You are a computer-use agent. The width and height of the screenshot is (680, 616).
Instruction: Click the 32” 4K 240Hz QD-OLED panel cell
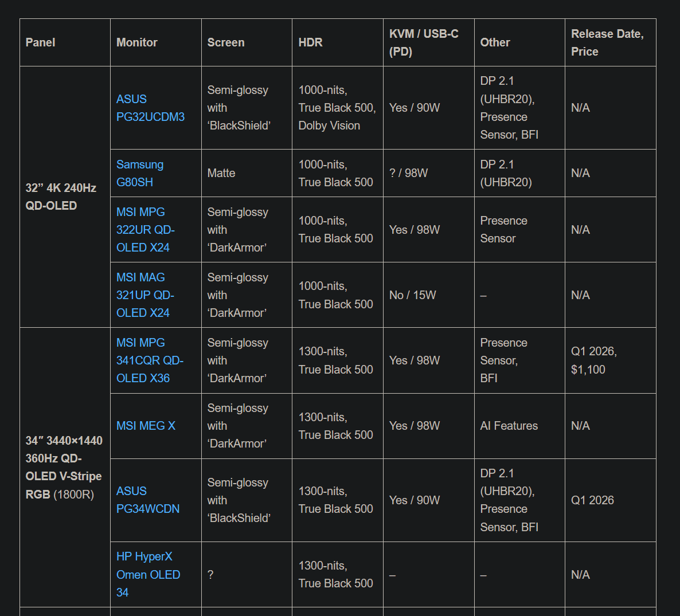pyautogui.click(x=61, y=197)
